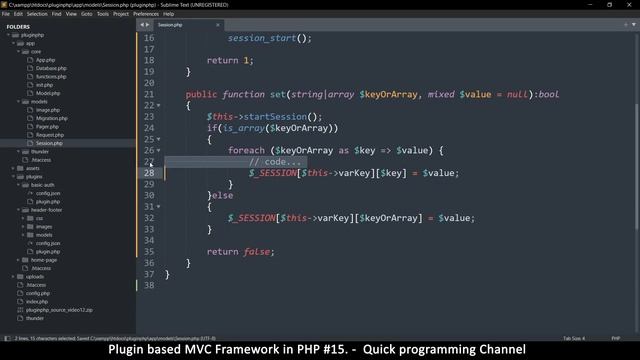Expand models folder under header-footer
Screen dimensions: 640x360
[x=23, y=235]
